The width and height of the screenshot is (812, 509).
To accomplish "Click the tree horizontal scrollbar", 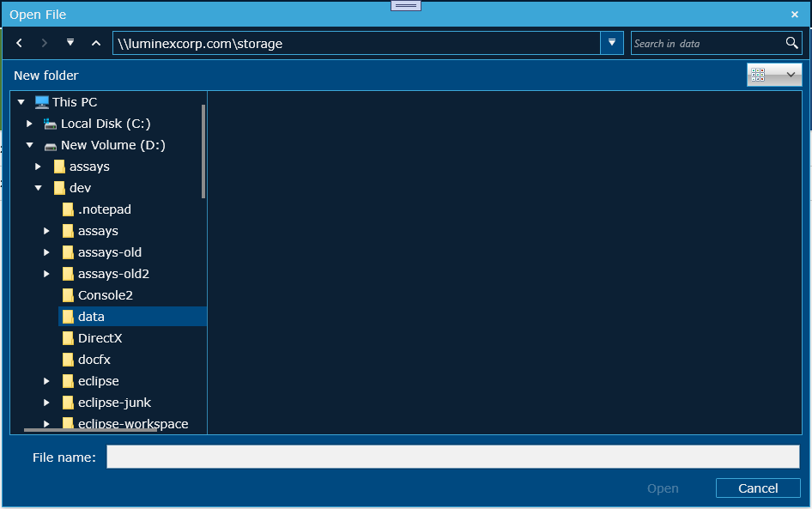I will pyautogui.click(x=91, y=429).
